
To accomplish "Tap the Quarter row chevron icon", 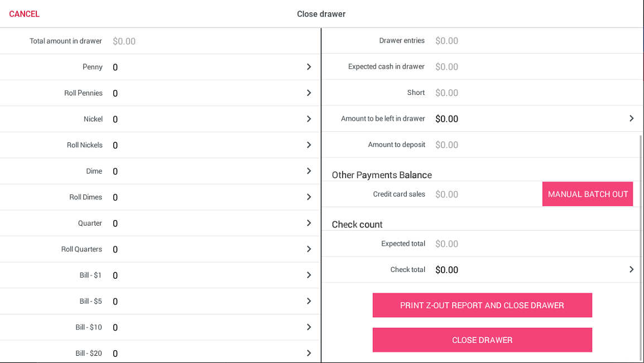I will click(309, 223).
